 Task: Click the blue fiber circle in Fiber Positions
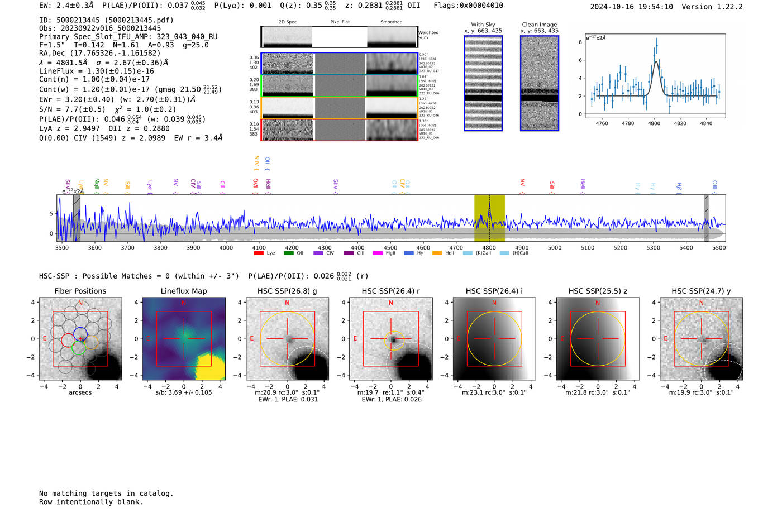80,334
